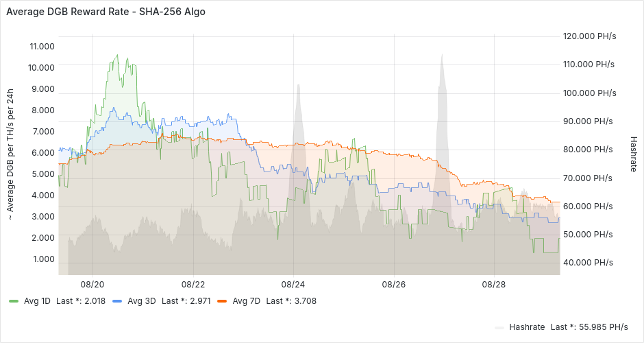
Task: Click the 2.000 left axis value
Action: coord(43,238)
